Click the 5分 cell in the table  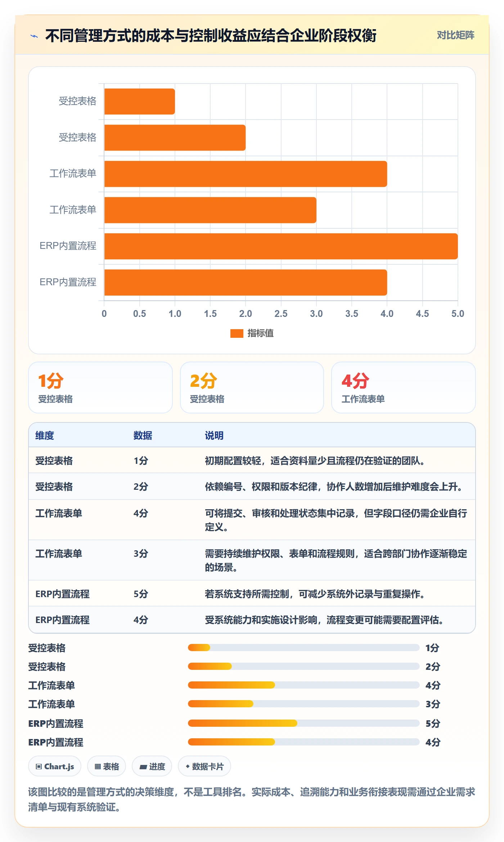pos(141,594)
